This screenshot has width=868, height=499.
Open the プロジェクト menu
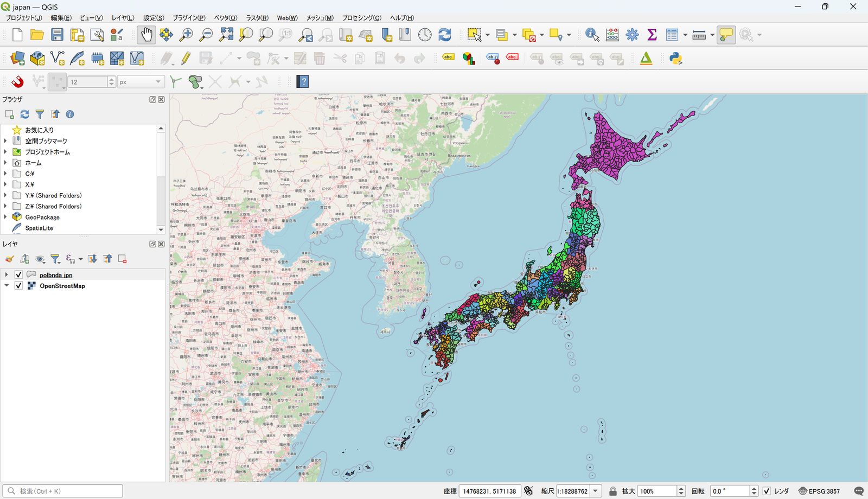[x=23, y=18]
